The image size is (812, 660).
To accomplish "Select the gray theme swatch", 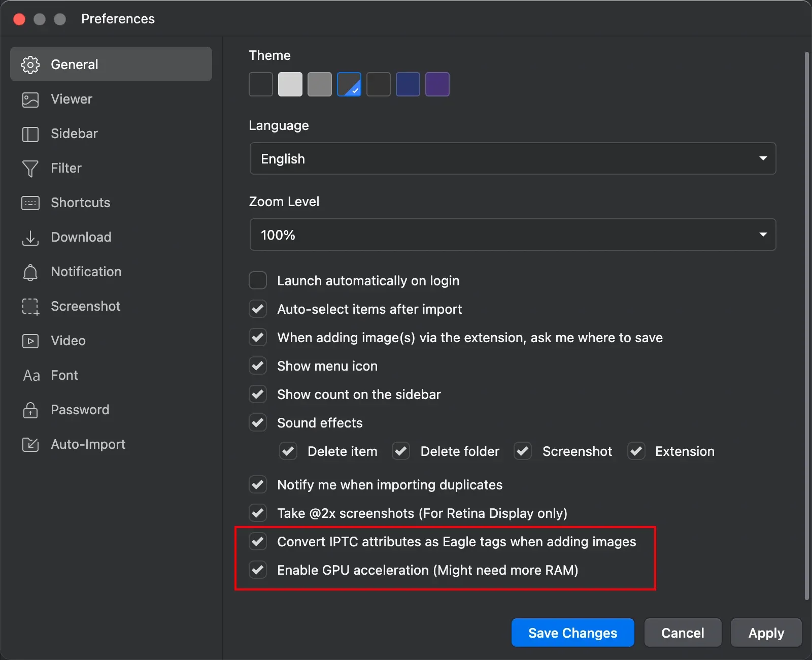I will pyautogui.click(x=320, y=84).
